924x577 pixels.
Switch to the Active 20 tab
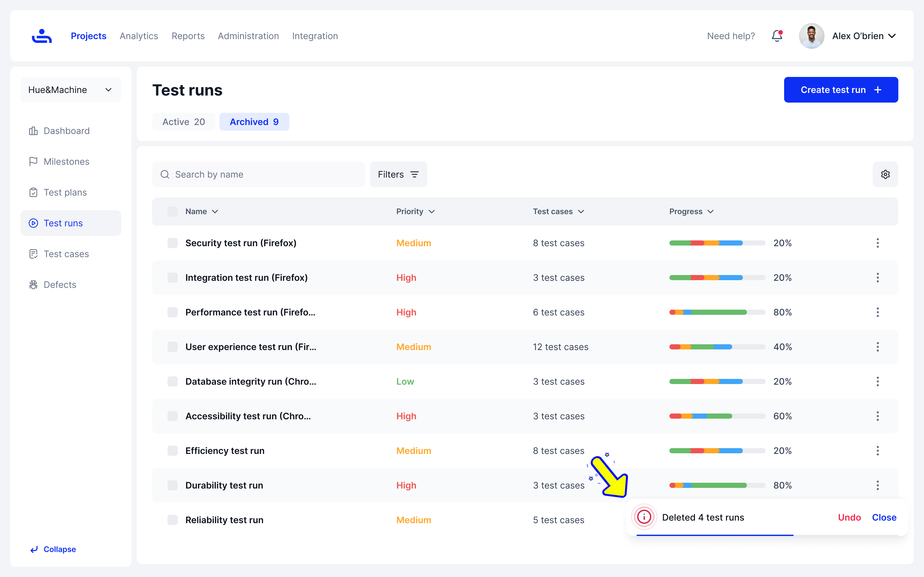(x=184, y=122)
